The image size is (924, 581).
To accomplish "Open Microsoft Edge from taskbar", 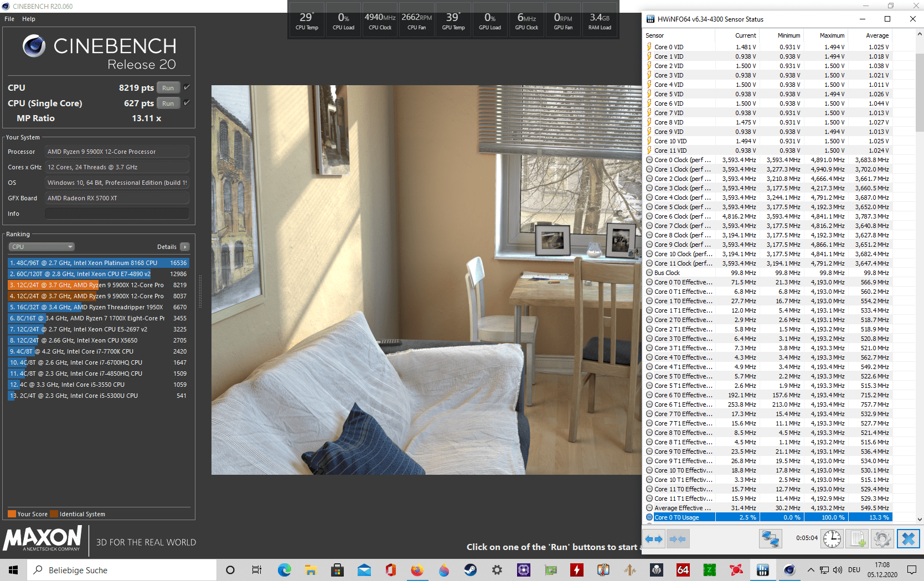I will click(285, 570).
